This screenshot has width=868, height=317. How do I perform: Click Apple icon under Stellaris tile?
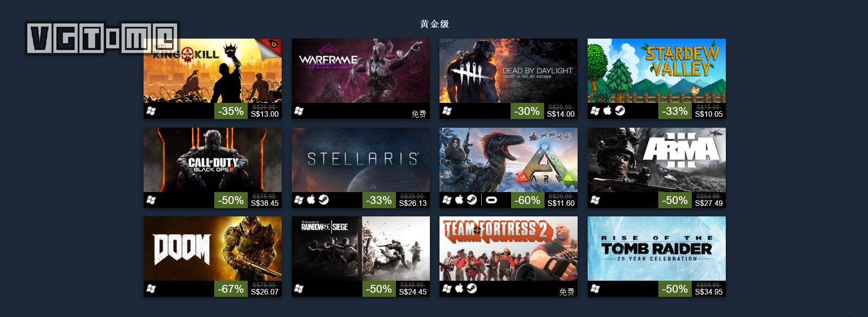point(311,200)
